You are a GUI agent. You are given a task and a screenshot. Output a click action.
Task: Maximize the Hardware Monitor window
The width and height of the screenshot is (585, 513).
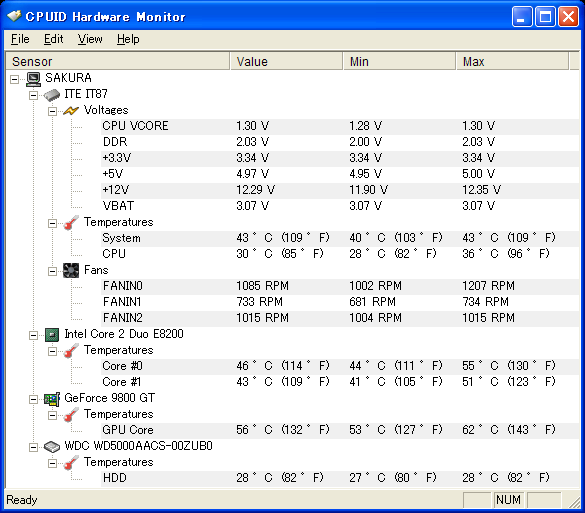(x=545, y=17)
